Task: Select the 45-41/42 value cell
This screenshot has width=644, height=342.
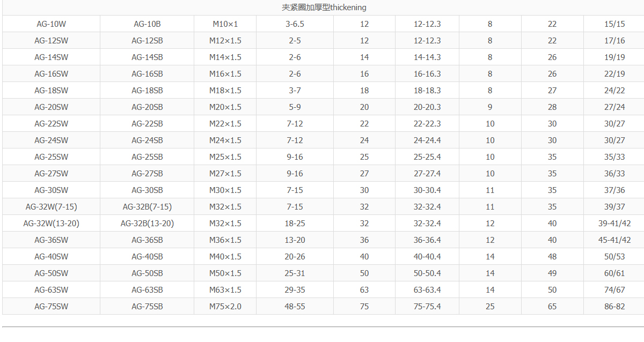Action: click(x=614, y=240)
